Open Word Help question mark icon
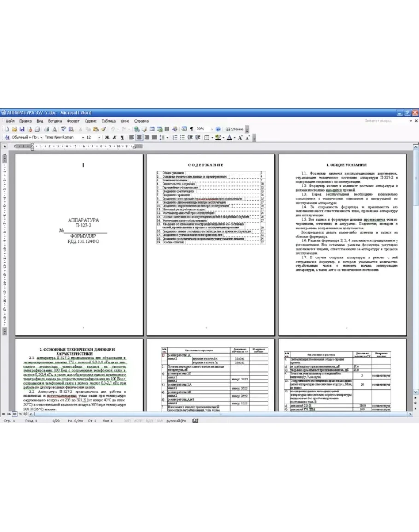 click(x=218, y=129)
